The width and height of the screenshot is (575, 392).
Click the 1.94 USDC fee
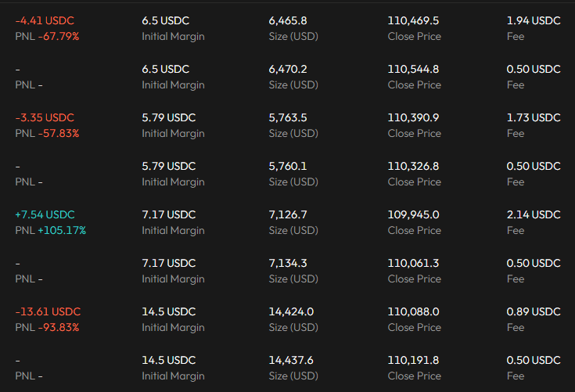coord(534,20)
